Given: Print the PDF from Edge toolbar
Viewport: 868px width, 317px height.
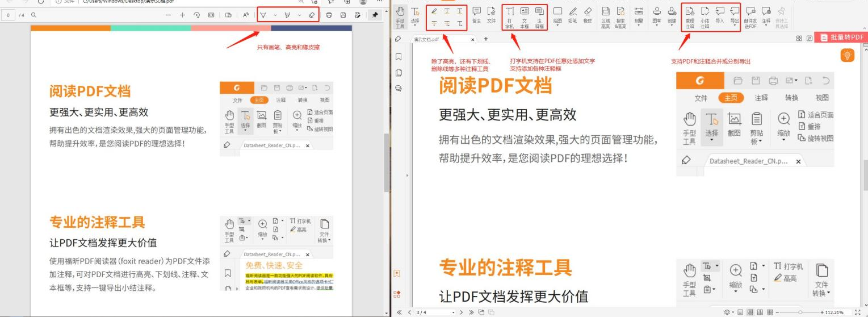Looking at the screenshot, I should [329, 15].
